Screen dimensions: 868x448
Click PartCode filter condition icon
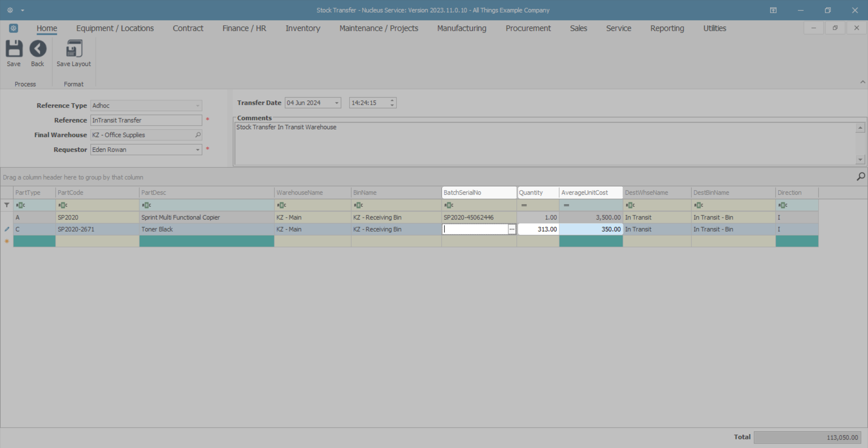click(63, 205)
